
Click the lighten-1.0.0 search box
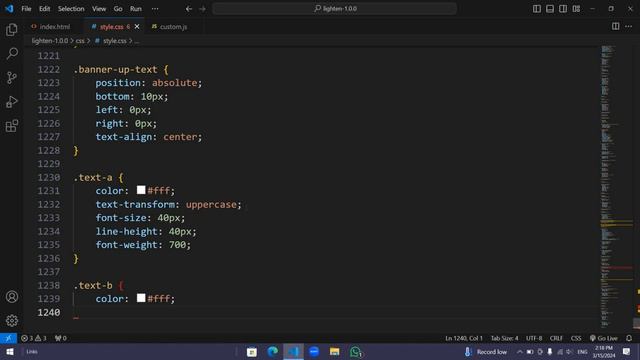click(334, 9)
